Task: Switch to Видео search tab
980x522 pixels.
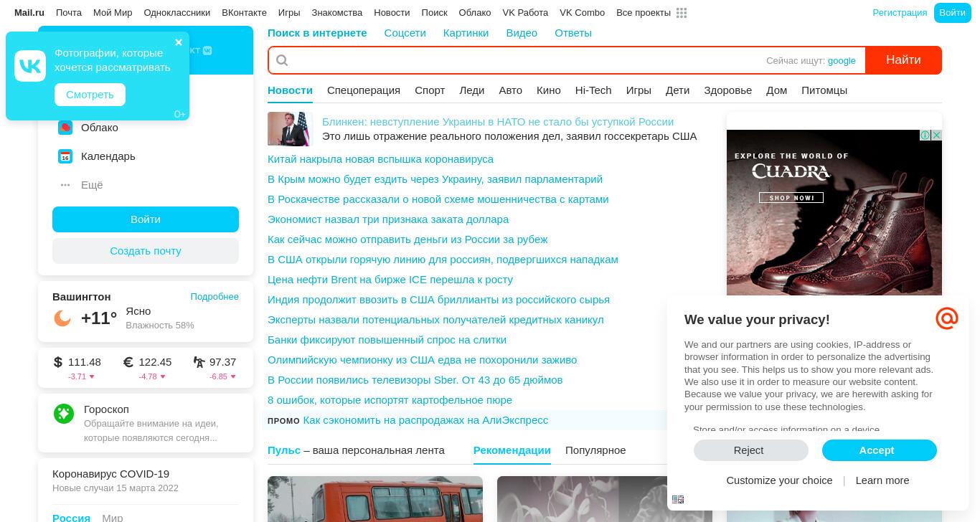Action: pyautogui.click(x=522, y=33)
